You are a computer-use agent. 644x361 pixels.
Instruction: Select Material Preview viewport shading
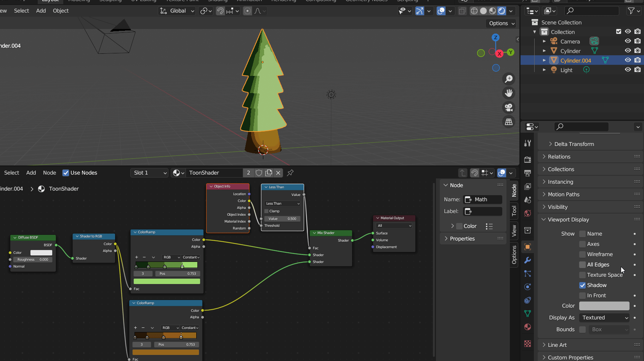pos(492,11)
